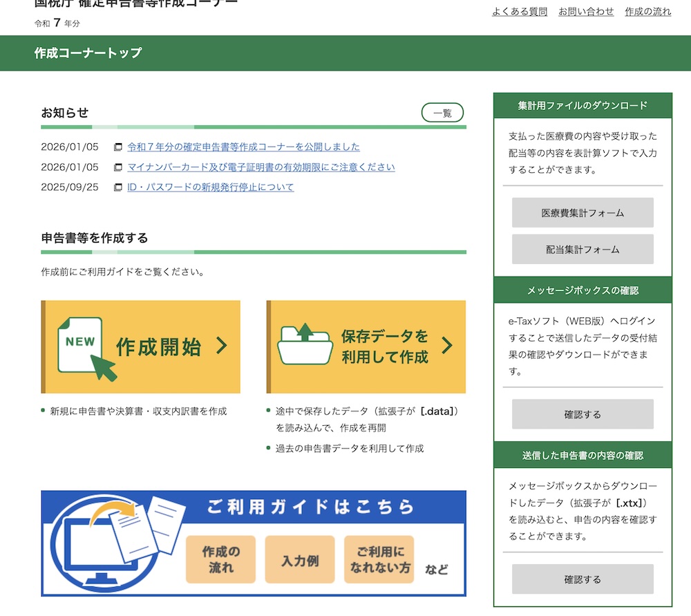The width and height of the screenshot is (691, 616).
Task: Open the 一覧 announcements list
Action: click(x=443, y=112)
